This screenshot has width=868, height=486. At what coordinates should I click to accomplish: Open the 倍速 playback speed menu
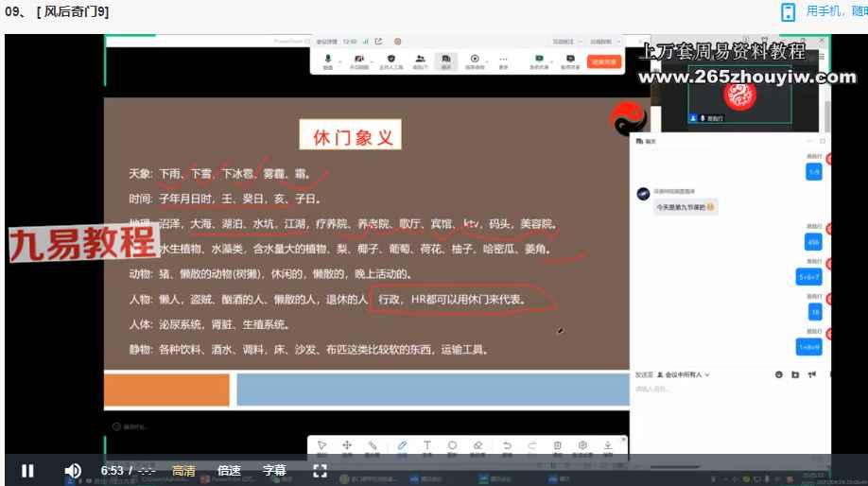coord(229,471)
